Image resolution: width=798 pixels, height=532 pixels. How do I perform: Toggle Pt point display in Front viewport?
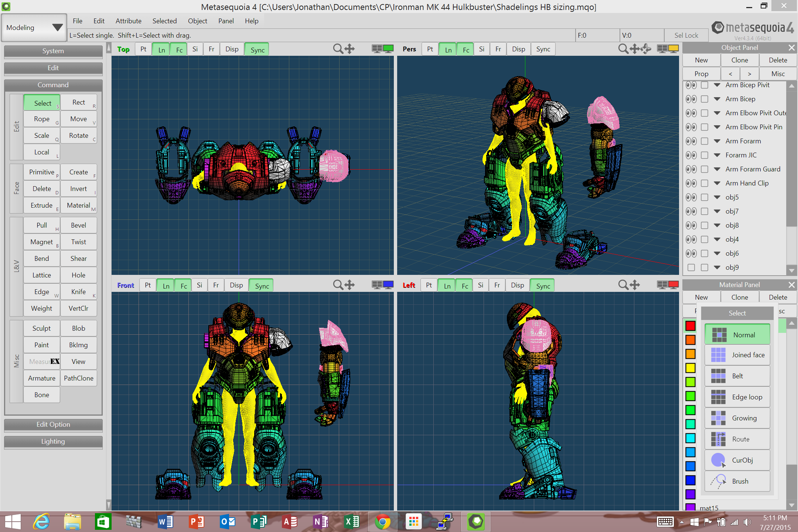tap(148, 285)
